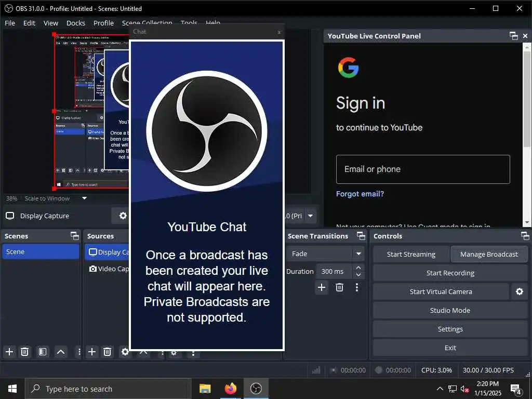Screen dimensions: 532x399
Task: Open Firefox from taskbar
Action: coord(230,389)
